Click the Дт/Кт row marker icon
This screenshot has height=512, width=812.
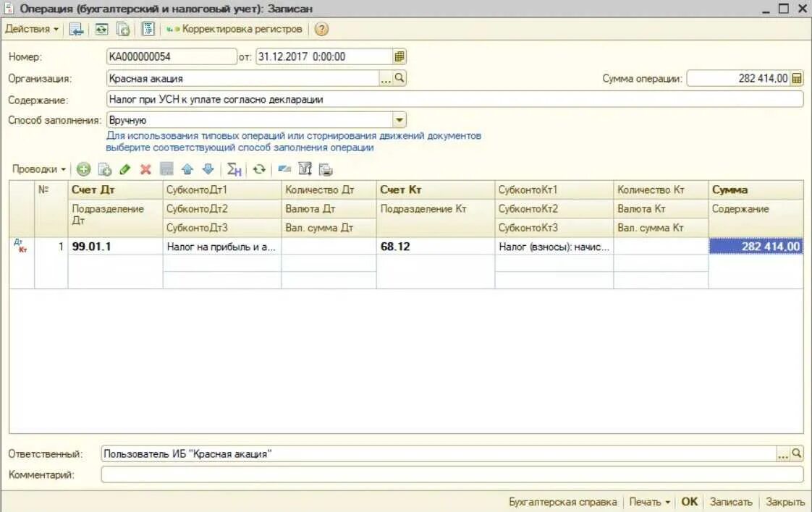pyautogui.click(x=21, y=246)
